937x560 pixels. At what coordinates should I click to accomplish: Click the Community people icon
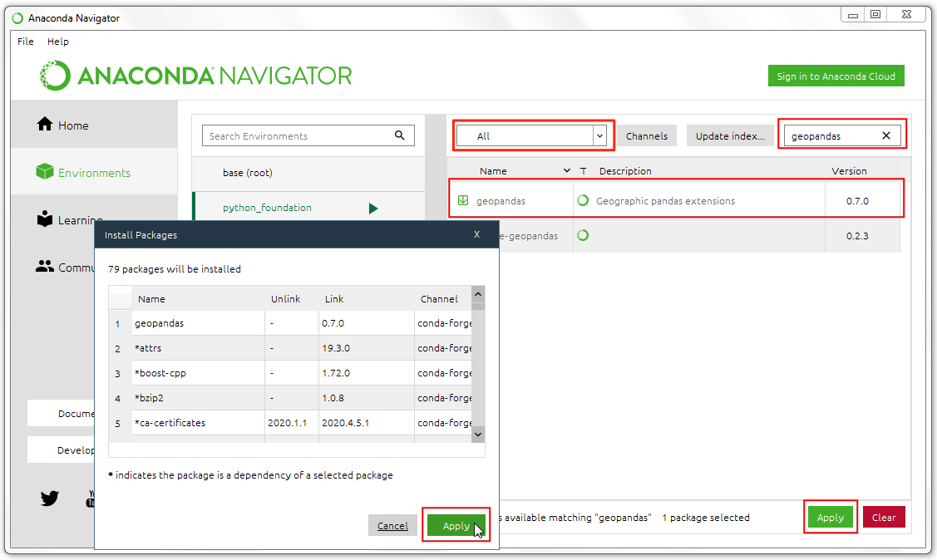click(45, 266)
